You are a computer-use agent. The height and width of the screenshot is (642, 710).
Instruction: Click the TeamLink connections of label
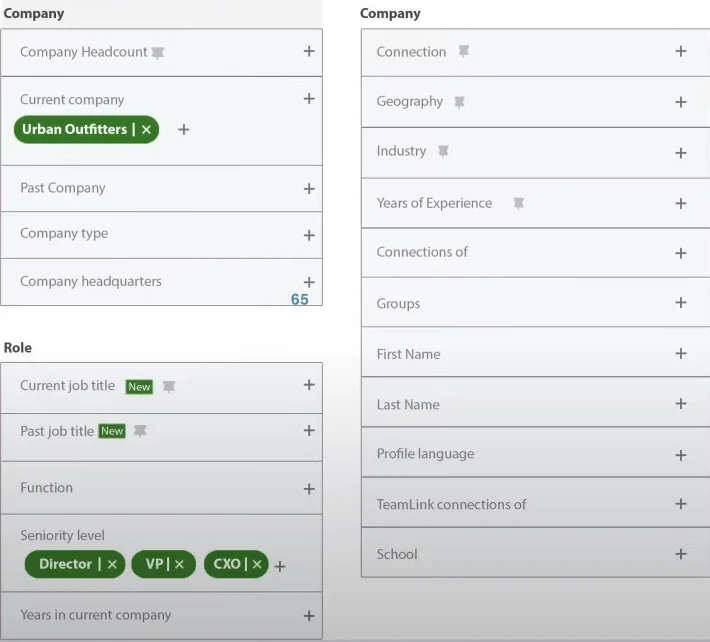(451, 504)
